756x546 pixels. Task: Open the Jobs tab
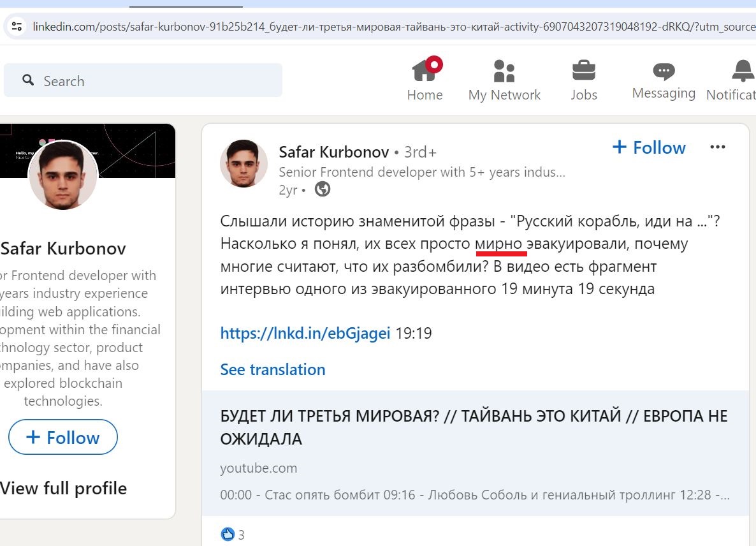click(x=584, y=80)
